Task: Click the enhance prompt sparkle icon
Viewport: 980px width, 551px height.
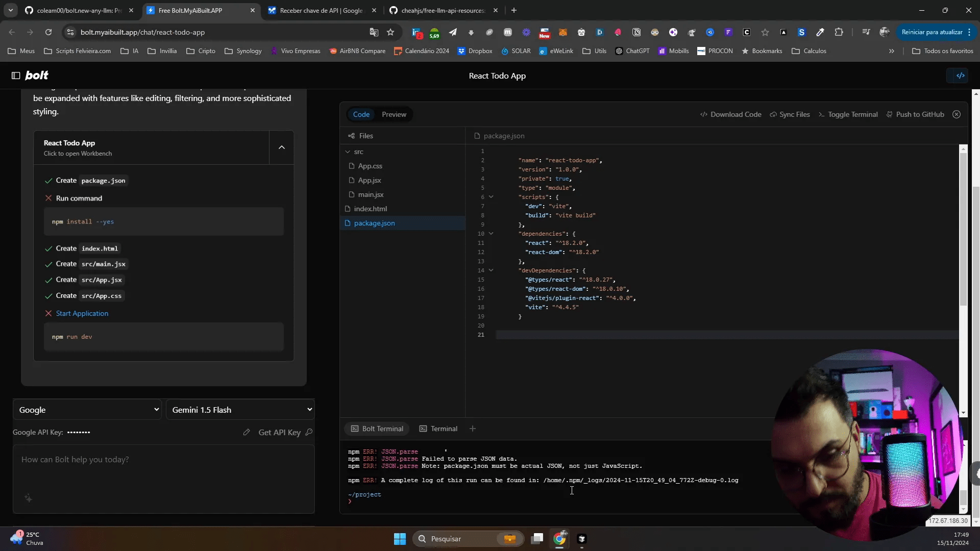Action: point(29,498)
